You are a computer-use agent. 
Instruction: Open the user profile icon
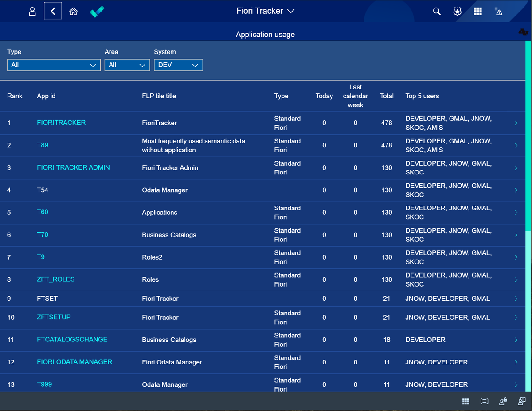click(32, 12)
